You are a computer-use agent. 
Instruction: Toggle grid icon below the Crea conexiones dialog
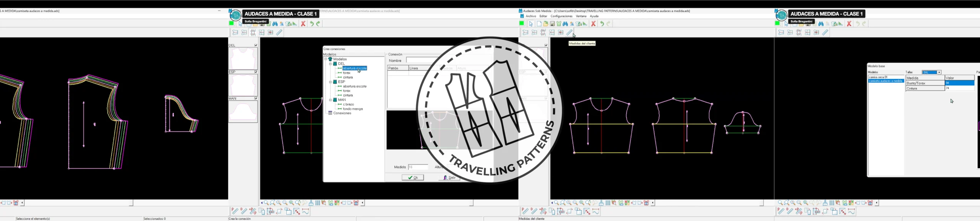tap(318, 203)
